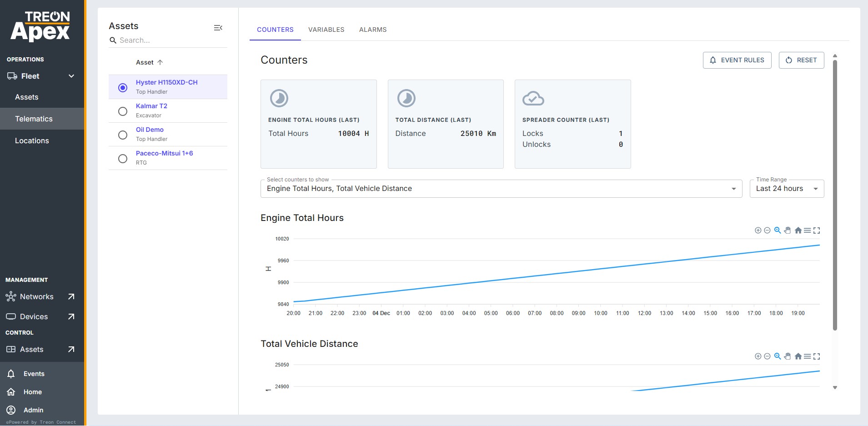Viewport: 868px width, 426px height.
Task: Click the Home house icon
Action: click(11, 392)
